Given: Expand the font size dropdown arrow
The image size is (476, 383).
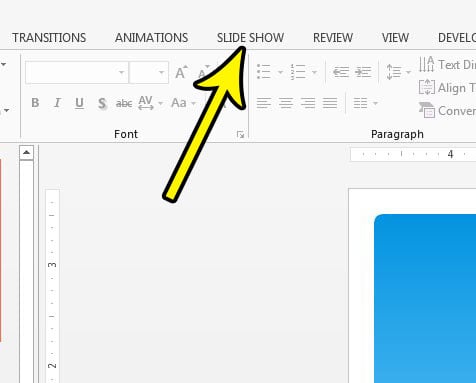Looking at the screenshot, I should (161, 72).
